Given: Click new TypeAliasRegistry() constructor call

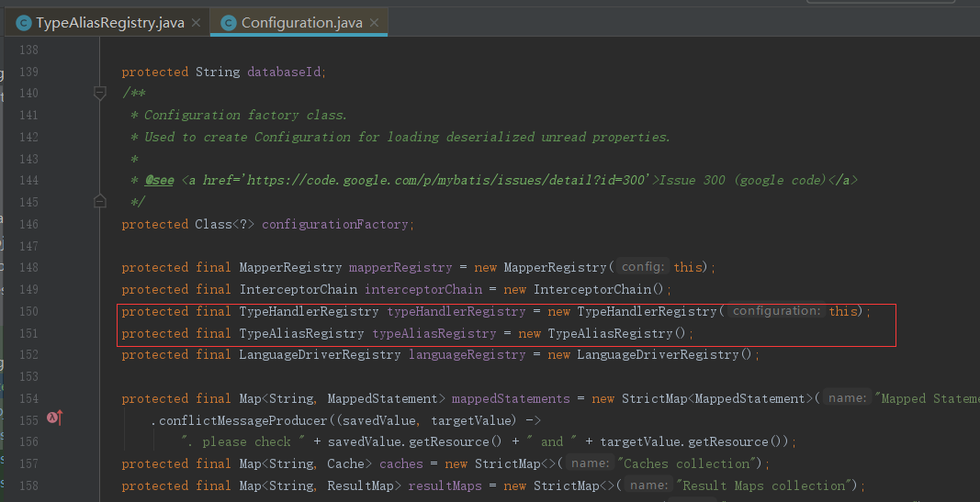Looking at the screenshot, I should (602, 333).
